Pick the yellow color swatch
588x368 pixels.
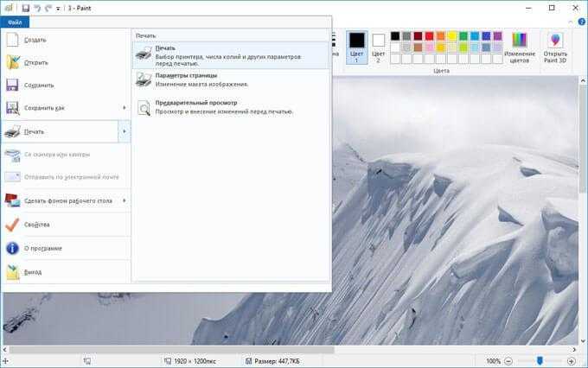click(452, 36)
